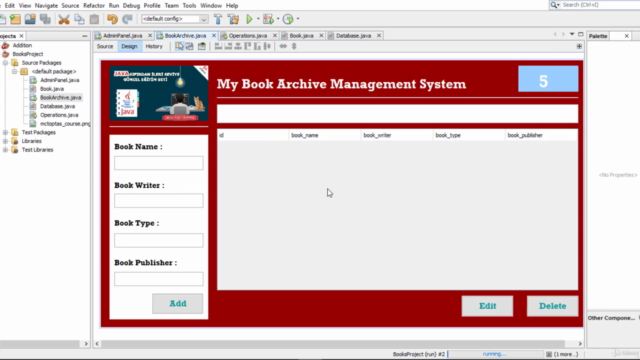Click the book_writer column header
This screenshot has width=640, height=360.
tap(396, 136)
